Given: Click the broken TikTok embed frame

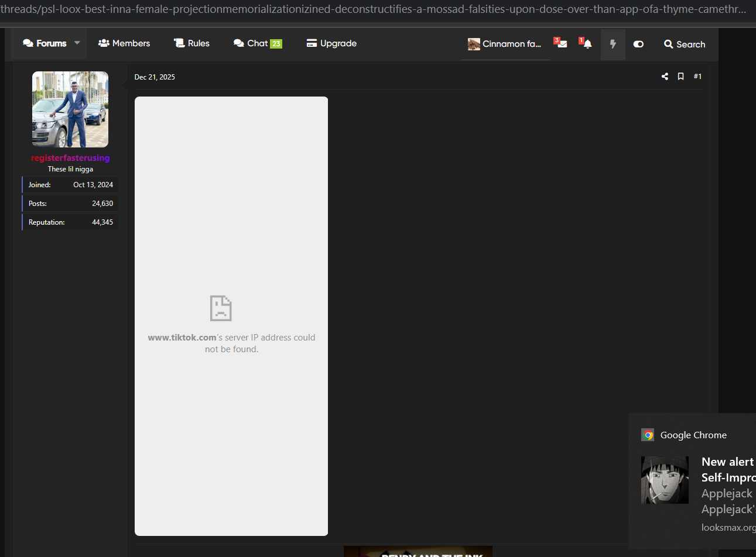Looking at the screenshot, I should tap(231, 316).
